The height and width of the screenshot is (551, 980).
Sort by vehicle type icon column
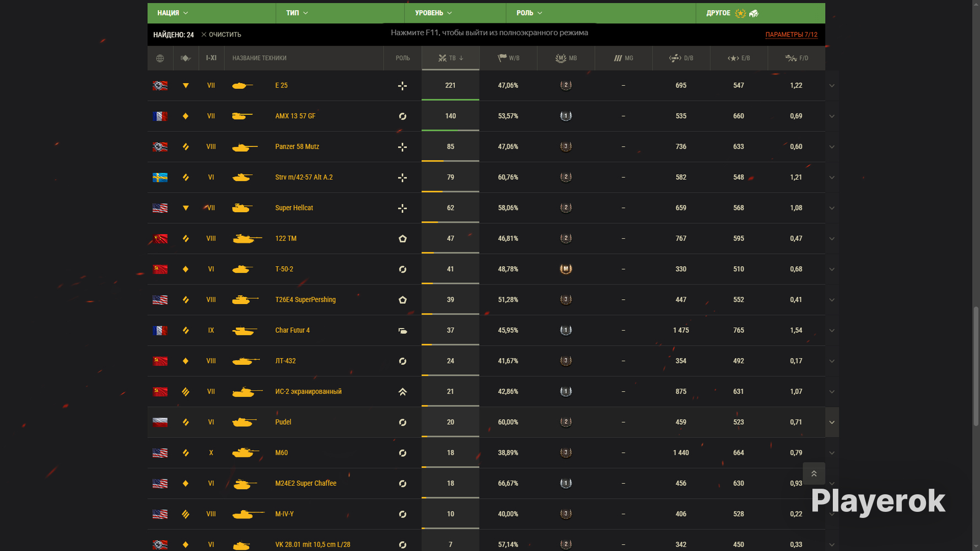click(186, 58)
